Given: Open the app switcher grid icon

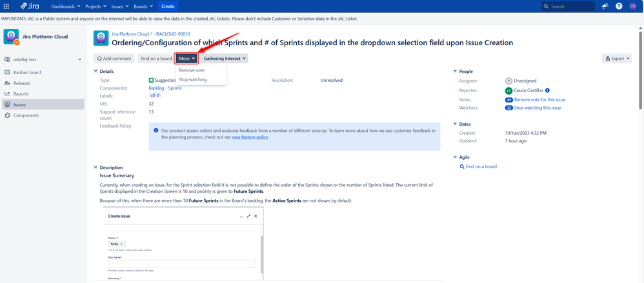Looking at the screenshot, I should coord(6,6).
